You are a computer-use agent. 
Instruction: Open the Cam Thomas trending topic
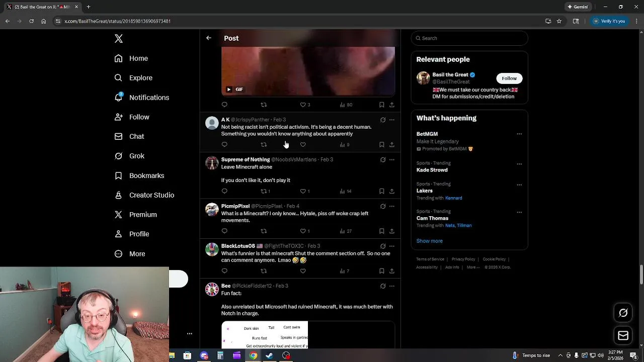432,219
